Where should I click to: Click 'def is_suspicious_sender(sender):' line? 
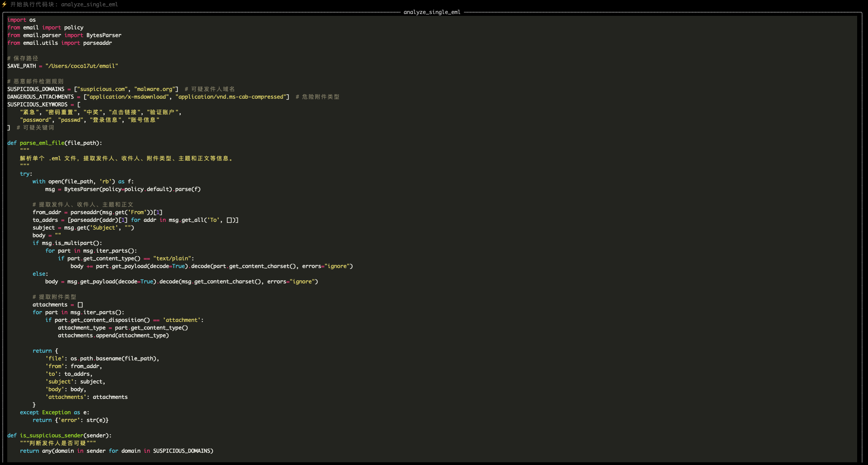(x=59, y=436)
